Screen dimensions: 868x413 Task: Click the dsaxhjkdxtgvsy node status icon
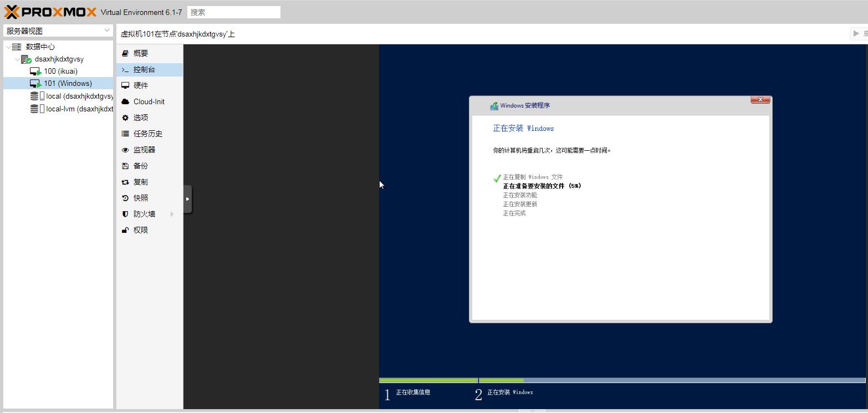26,59
